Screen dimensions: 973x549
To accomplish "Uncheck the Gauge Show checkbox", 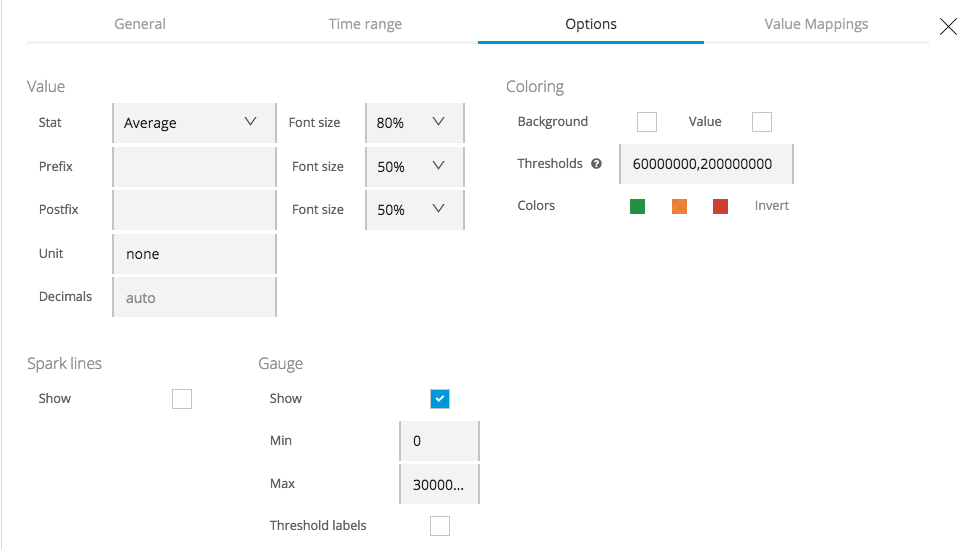I will coord(440,399).
